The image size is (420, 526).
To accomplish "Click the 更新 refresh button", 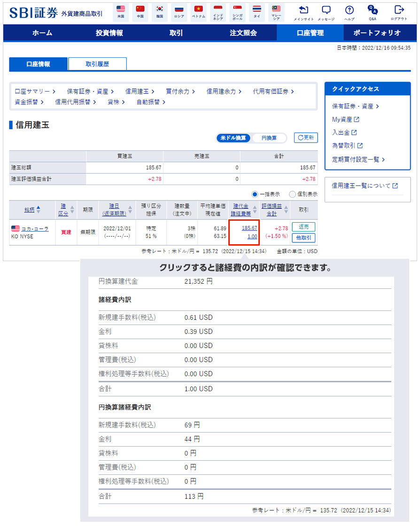I will pyautogui.click(x=306, y=138).
